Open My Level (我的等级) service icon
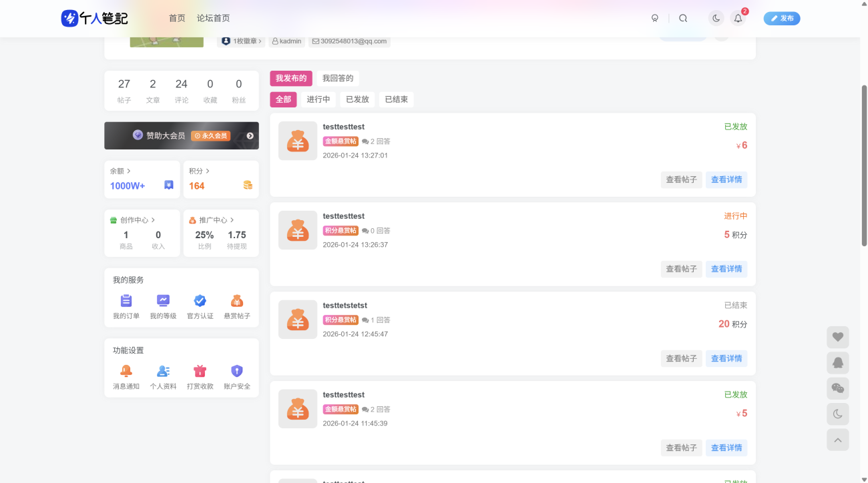868x483 pixels. [x=163, y=301]
